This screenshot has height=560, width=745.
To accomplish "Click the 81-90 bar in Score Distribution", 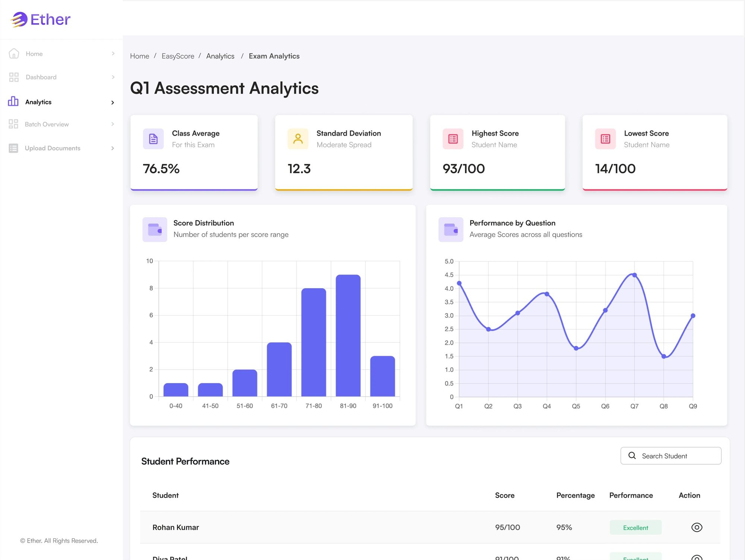I will click(x=348, y=335).
